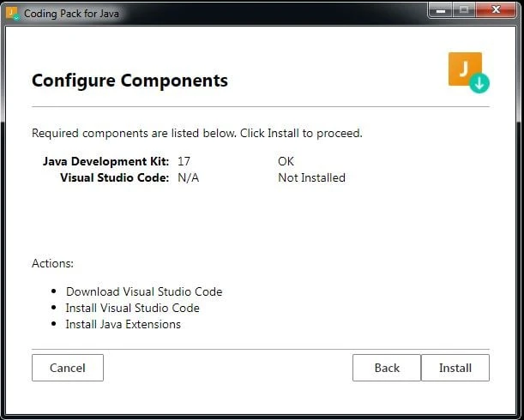The image size is (524, 420).
Task: Click the 'Visual Studio Code:' label
Action: pos(115,177)
